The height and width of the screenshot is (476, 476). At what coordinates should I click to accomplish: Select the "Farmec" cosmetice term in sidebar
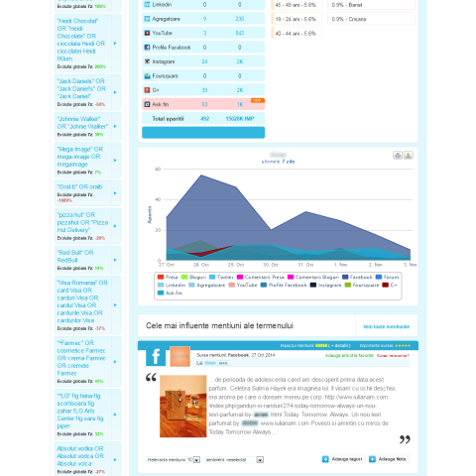click(81, 358)
